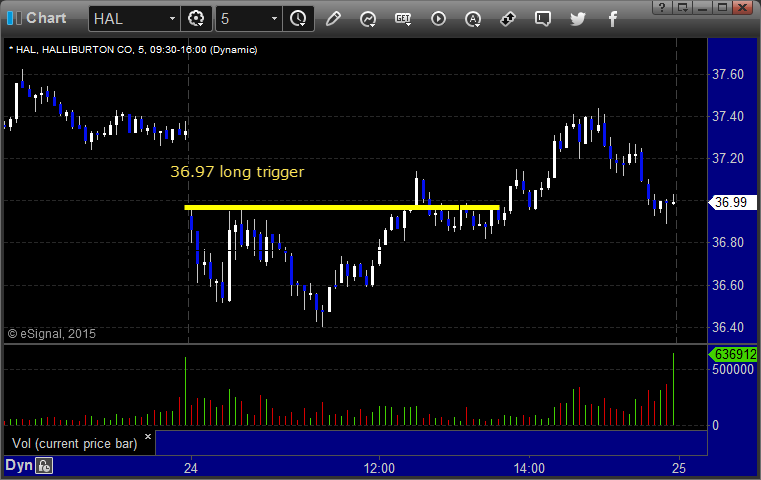
Task: Select the Vol (current price bar) tab
Action: click(75, 443)
